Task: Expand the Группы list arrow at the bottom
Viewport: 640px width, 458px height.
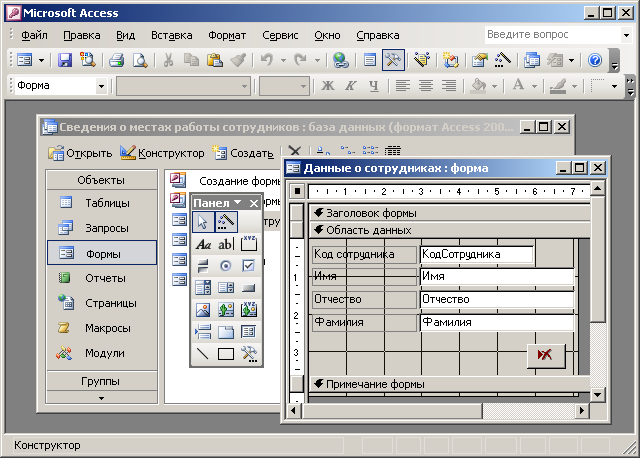Action: tap(102, 398)
